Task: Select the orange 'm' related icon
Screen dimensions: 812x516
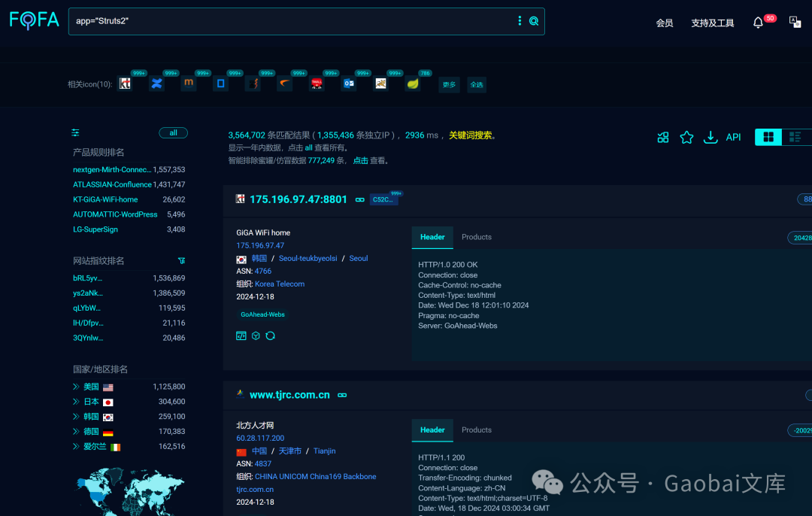Action: click(189, 83)
